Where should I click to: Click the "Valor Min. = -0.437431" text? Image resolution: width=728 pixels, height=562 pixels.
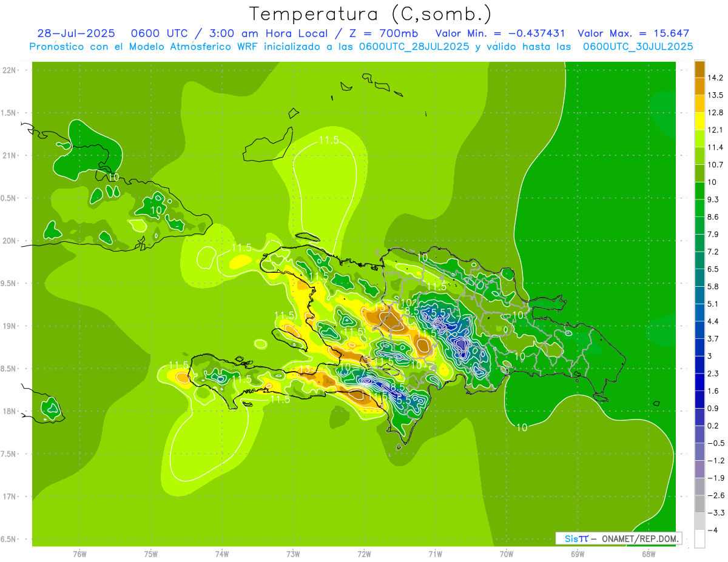501,33
